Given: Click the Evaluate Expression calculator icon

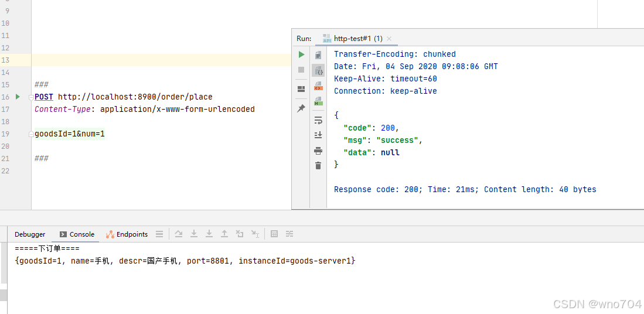Looking at the screenshot, I should coord(274,234).
